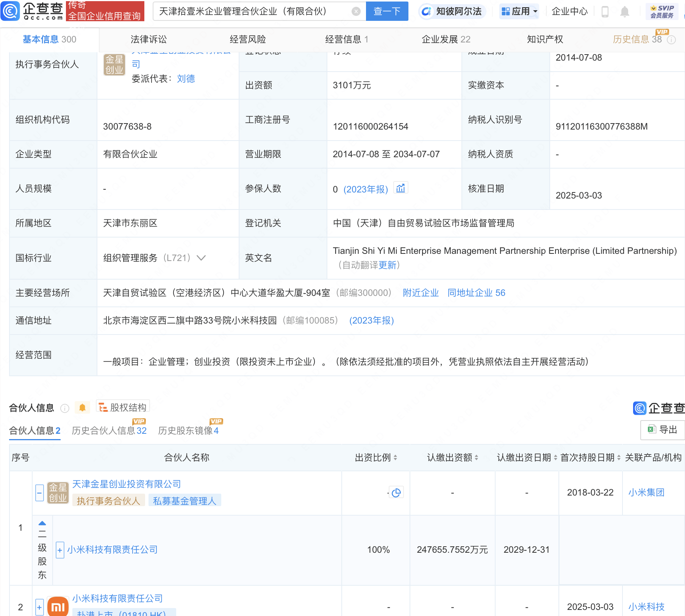Open 附近企业 link
685x616 pixels.
click(x=421, y=293)
